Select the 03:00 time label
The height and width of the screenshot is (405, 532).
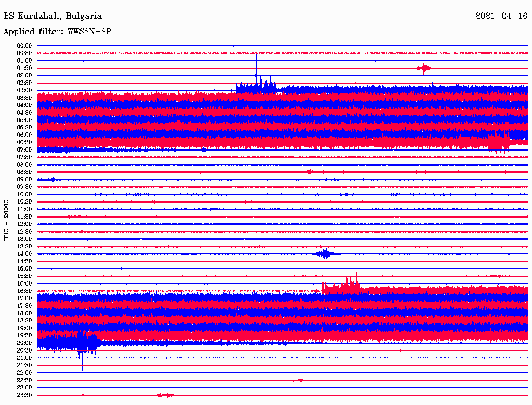pos(24,90)
